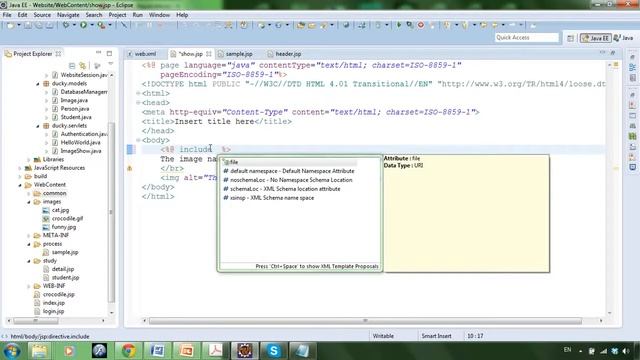The width and height of the screenshot is (640, 360).
Task: Click the New file toolbar icon
Action: pos(10,25)
